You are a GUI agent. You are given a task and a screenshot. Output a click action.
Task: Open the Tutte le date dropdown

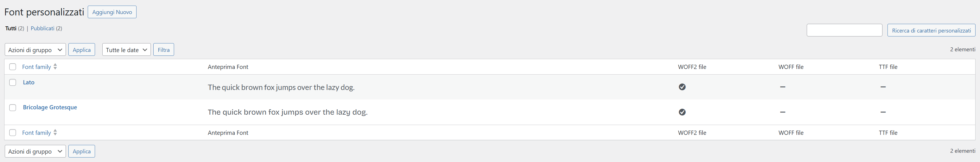point(126,50)
